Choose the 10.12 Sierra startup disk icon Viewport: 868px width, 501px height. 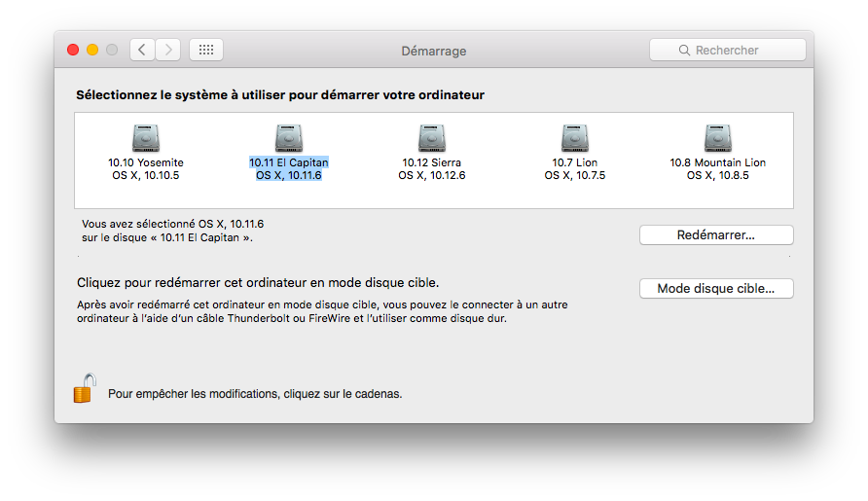(x=432, y=138)
